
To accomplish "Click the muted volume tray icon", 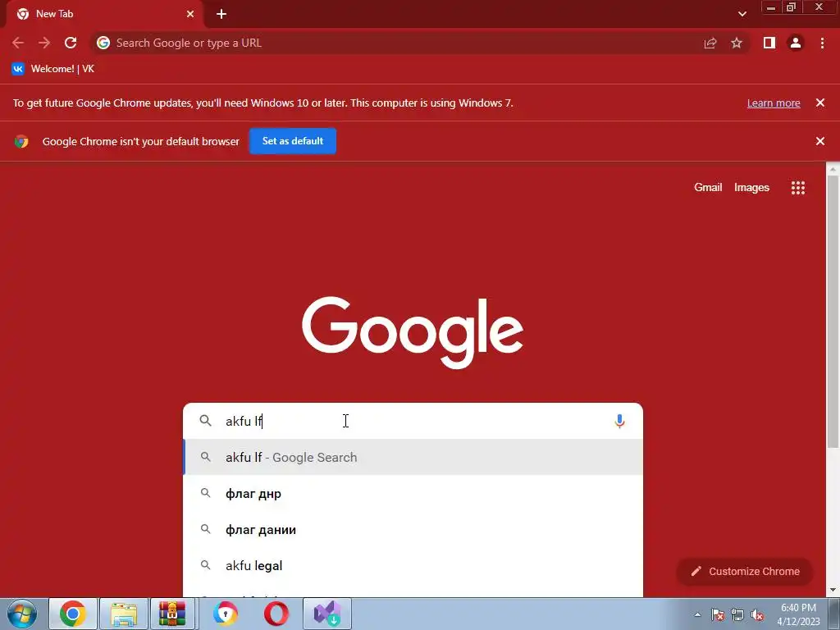I will [x=757, y=614].
